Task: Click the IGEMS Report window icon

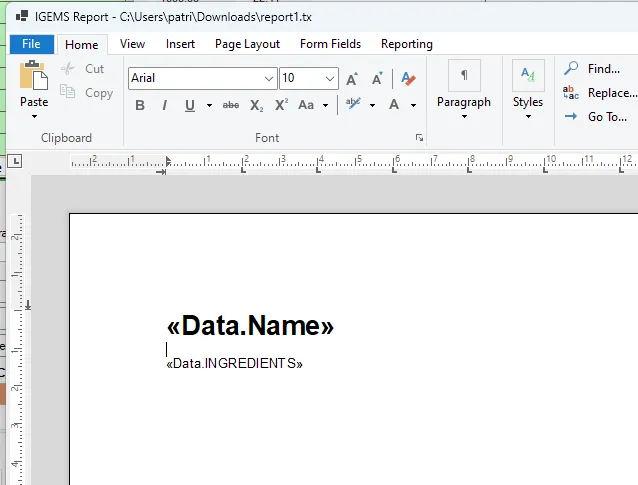Action: coord(22,16)
